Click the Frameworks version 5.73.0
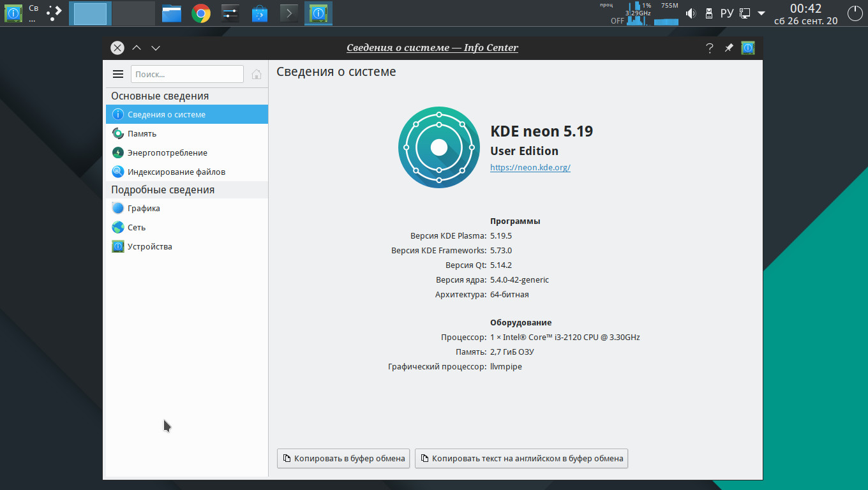The width and height of the screenshot is (868, 490). click(501, 251)
